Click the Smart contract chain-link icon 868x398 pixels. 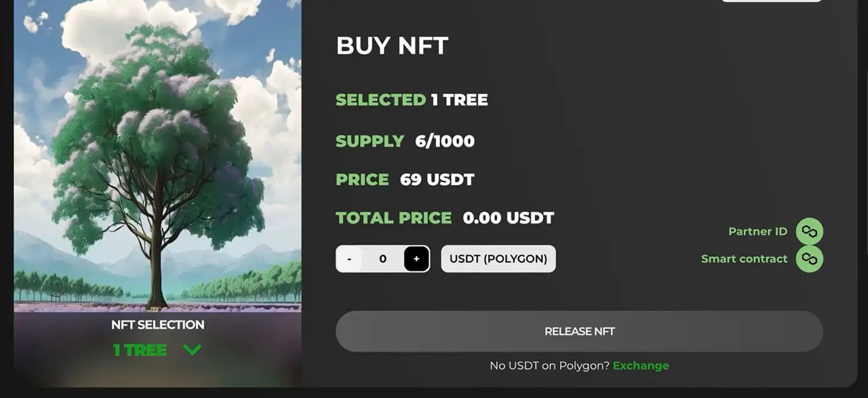pyautogui.click(x=809, y=259)
